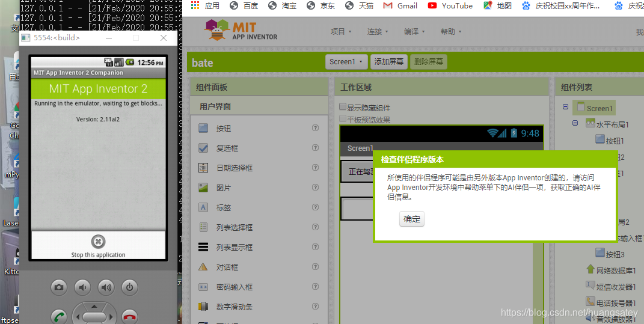
Task: Open the 编译 menu
Action: [x=414, y=32]
